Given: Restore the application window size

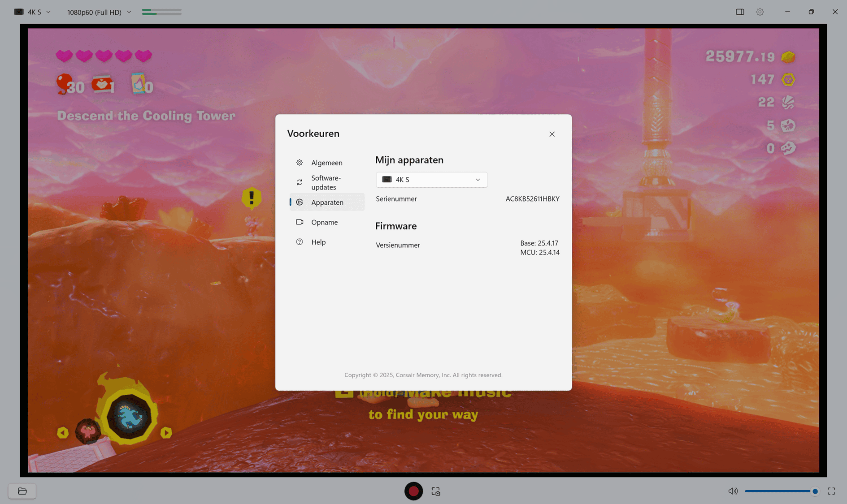Looking at the screenshot, I should click(811, 12).
